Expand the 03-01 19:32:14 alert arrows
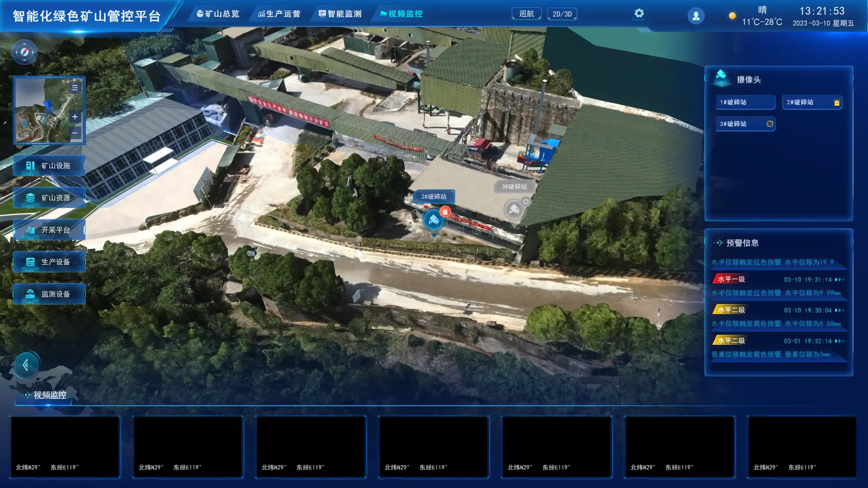The height and width of the screenshot is (488, 868). click(x=840, y=341)
